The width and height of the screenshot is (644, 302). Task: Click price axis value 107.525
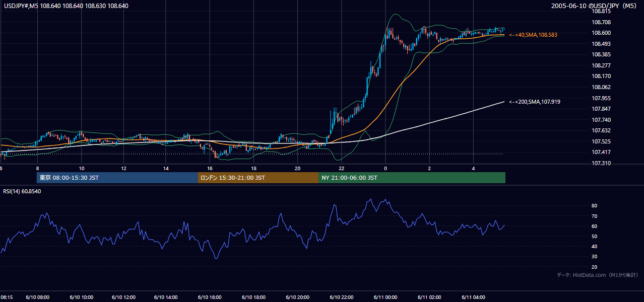point(601,141)
